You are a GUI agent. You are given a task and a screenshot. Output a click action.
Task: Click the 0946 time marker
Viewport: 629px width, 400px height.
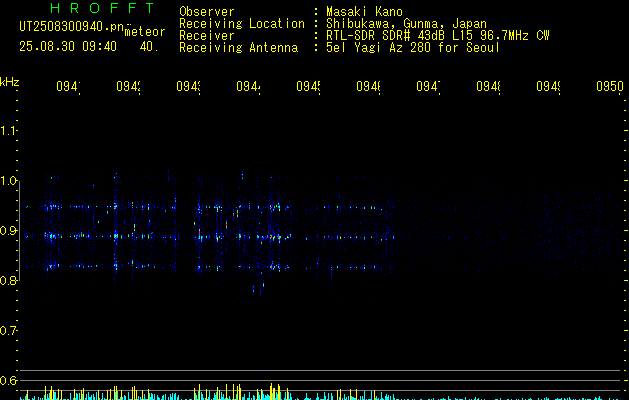pos(368,86)
